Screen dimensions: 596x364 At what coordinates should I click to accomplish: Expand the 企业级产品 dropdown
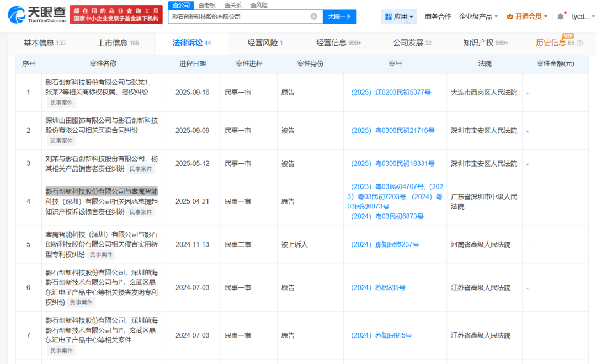478,17
